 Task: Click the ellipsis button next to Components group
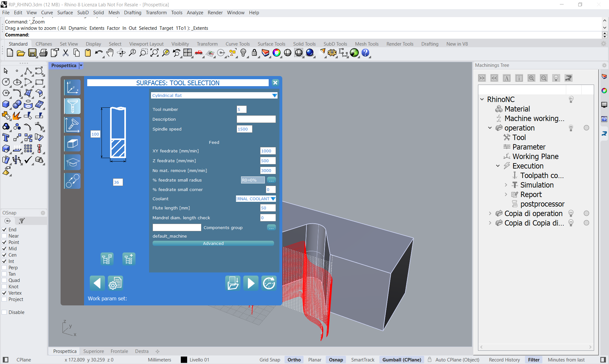point(272,227)
